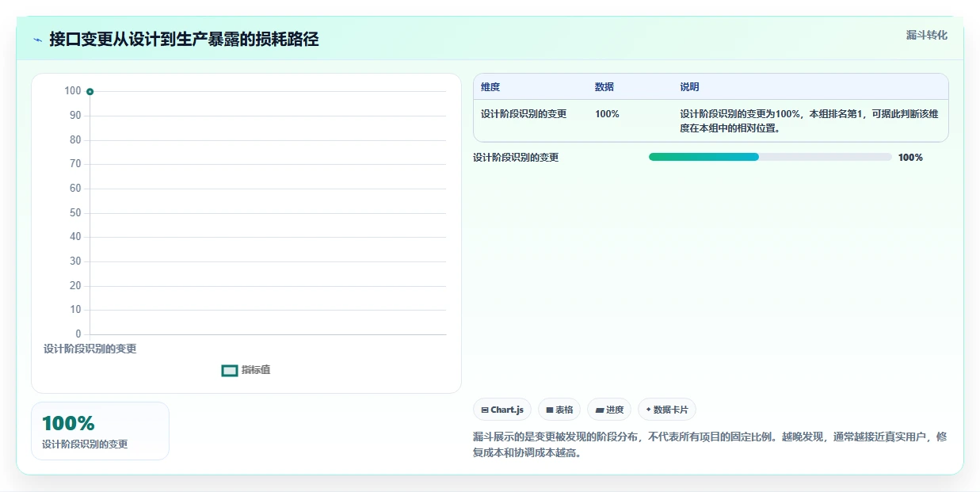
Task: Click the y-axis label 50
Action: click(x=75, y=213)
